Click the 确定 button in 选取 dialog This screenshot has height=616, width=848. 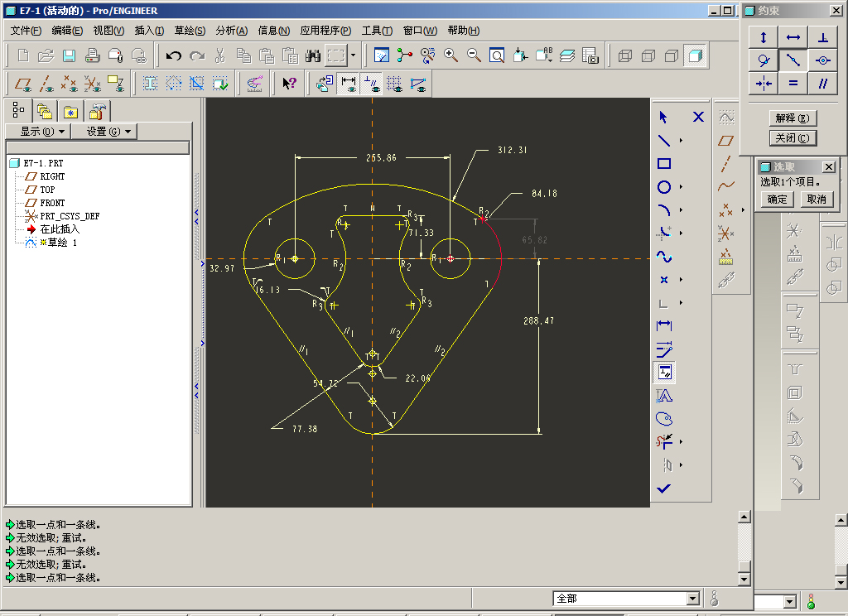coord(777,199)
